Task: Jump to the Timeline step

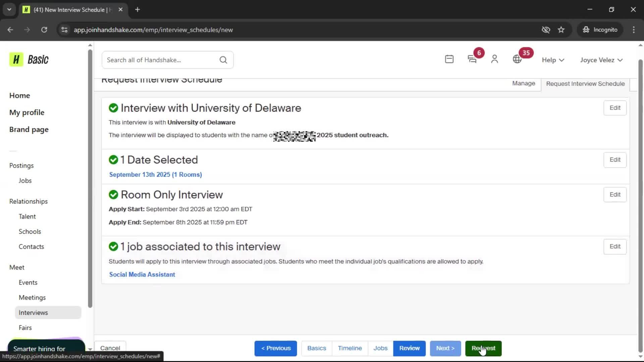Action: (x=350, y=348)
